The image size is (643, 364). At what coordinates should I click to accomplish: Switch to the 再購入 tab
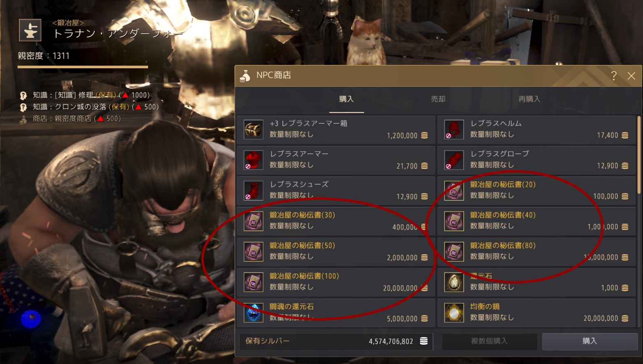529,99
